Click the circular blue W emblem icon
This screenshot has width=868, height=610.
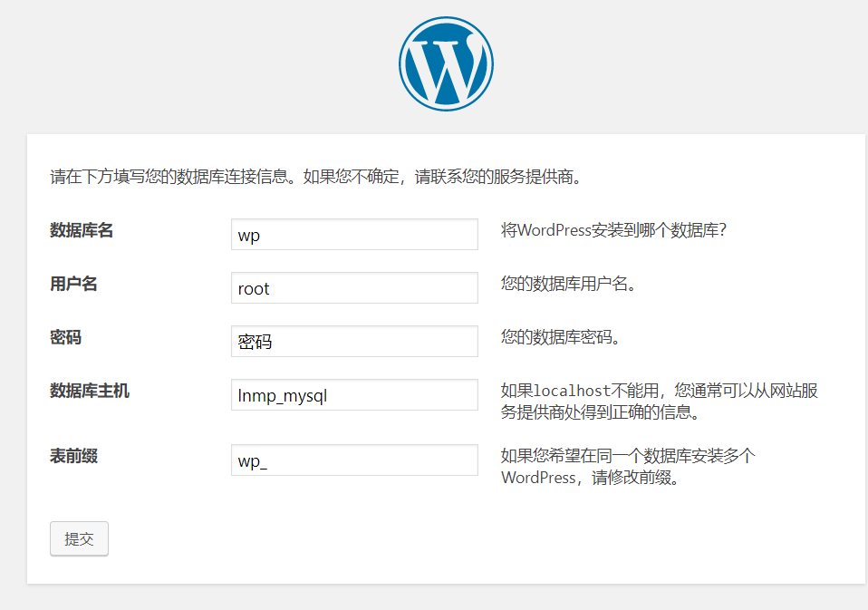click(x=445, y=63)
